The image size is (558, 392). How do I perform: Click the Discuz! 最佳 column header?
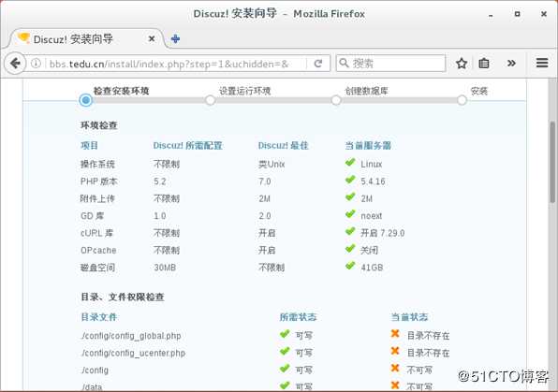tap(284, 146)
